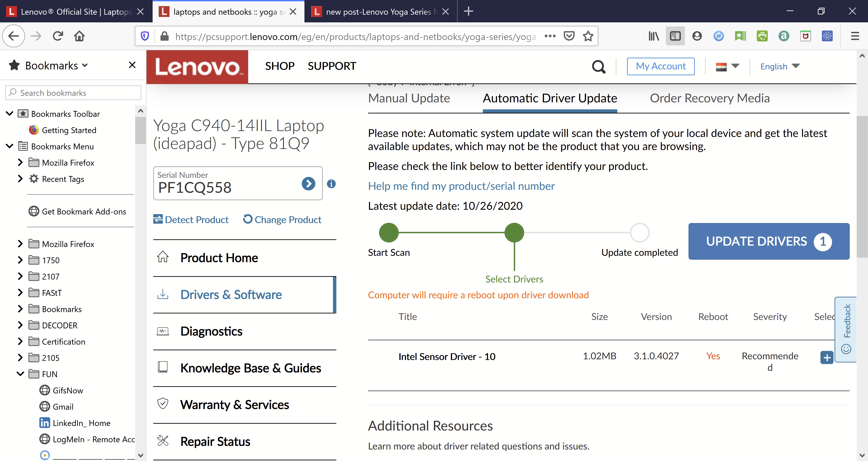Click the padlock site security icon
This screenshot has width=868, height=461.
point(164,36)
